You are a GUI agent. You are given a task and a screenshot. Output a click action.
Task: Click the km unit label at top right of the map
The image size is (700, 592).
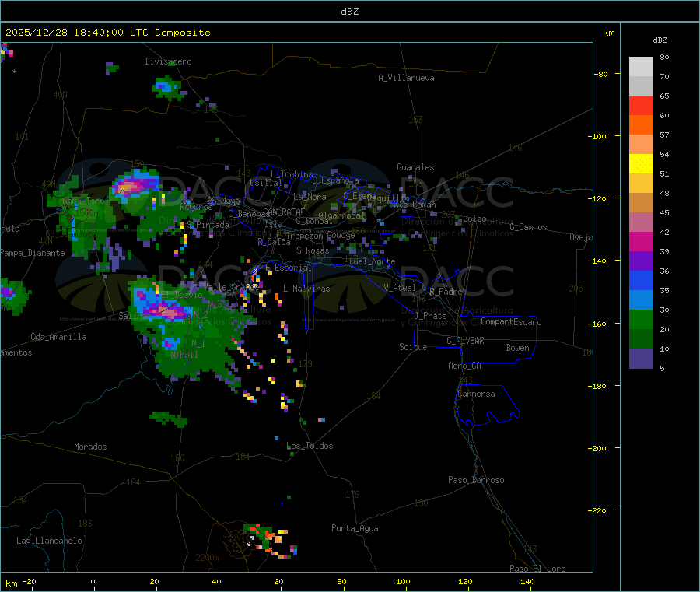coord(608,33)
